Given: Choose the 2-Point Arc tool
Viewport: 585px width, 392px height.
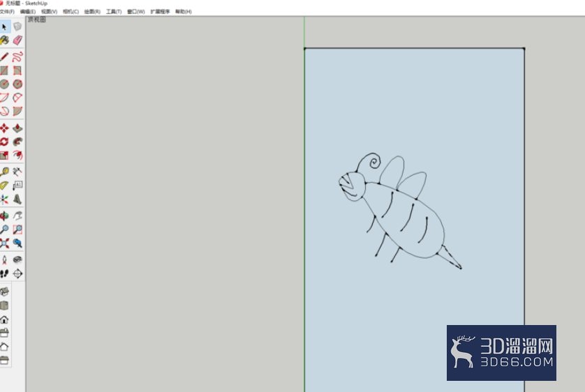Looking at the screenshot, I should (x=17, y=98).
